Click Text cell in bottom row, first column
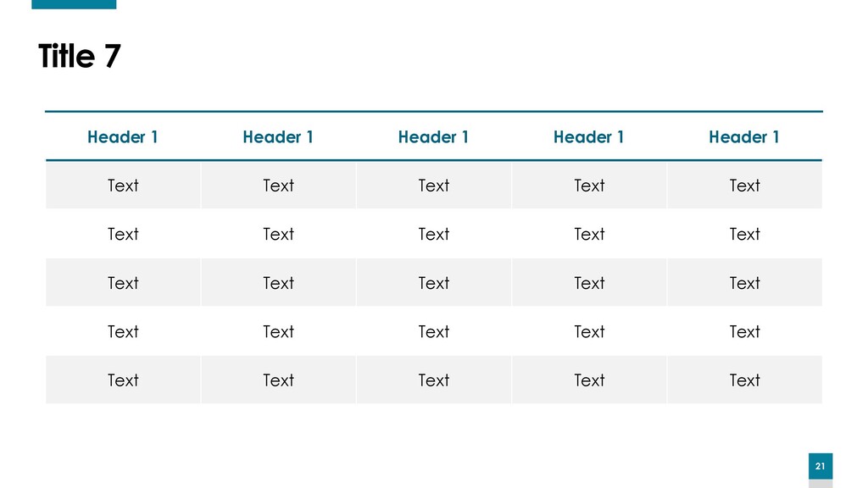The height and width of the screenshot is (488, 868). click(x=123, y=380)
